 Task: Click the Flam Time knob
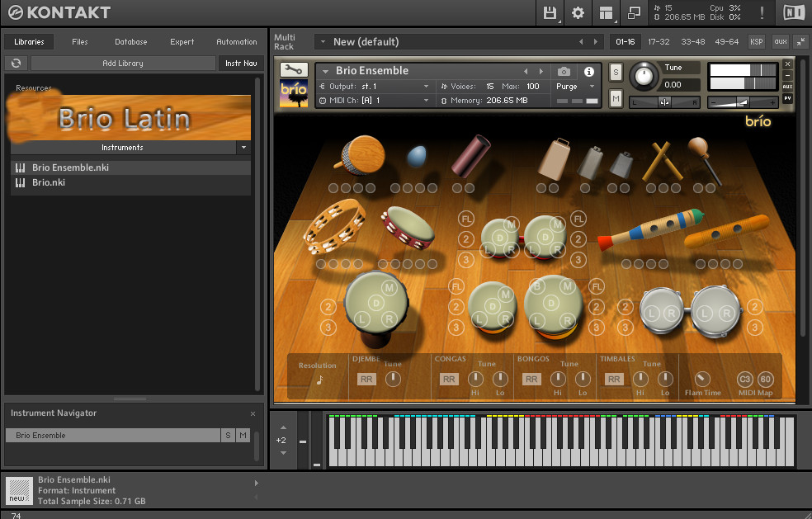701,380
